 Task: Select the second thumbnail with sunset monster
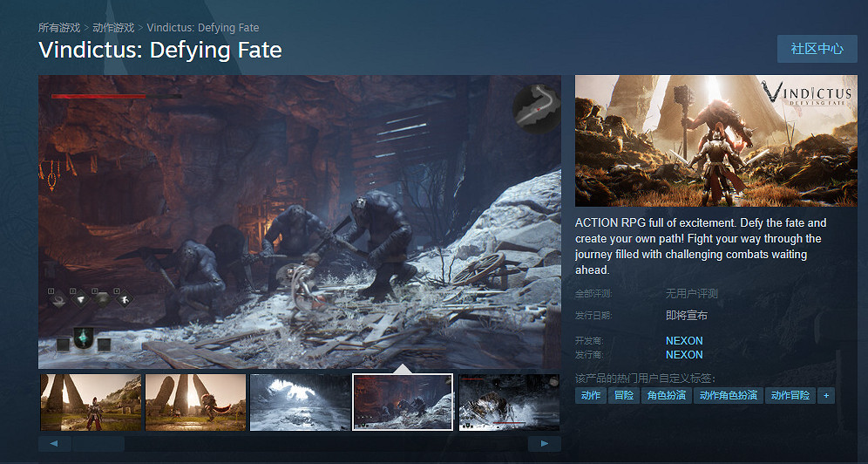(x=195, y=402)
